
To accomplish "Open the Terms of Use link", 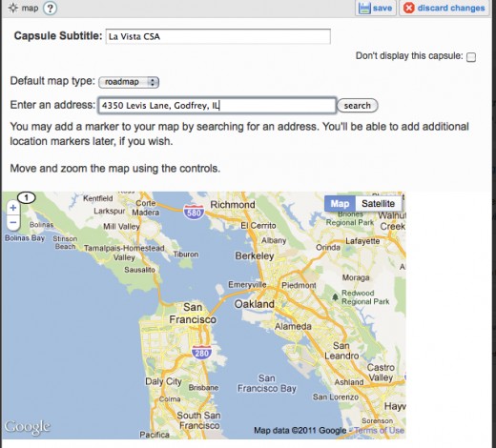I will [x=380, y=431].
